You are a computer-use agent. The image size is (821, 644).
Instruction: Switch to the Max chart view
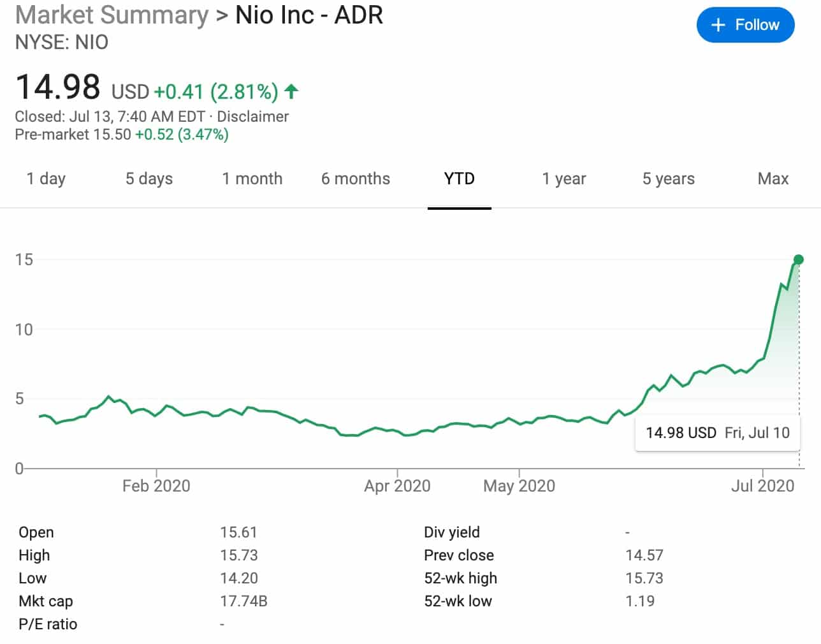click(x=772, y=179)
